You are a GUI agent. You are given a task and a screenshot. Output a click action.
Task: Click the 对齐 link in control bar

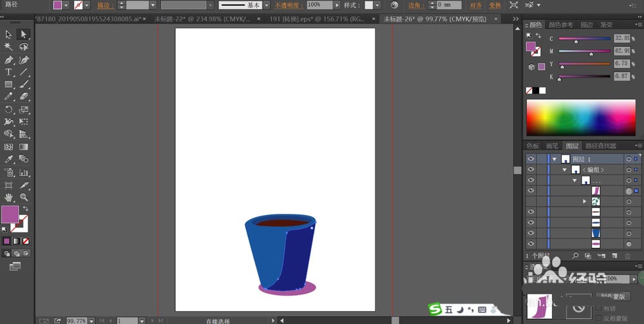pyautogui.click(x=476, y=5)
